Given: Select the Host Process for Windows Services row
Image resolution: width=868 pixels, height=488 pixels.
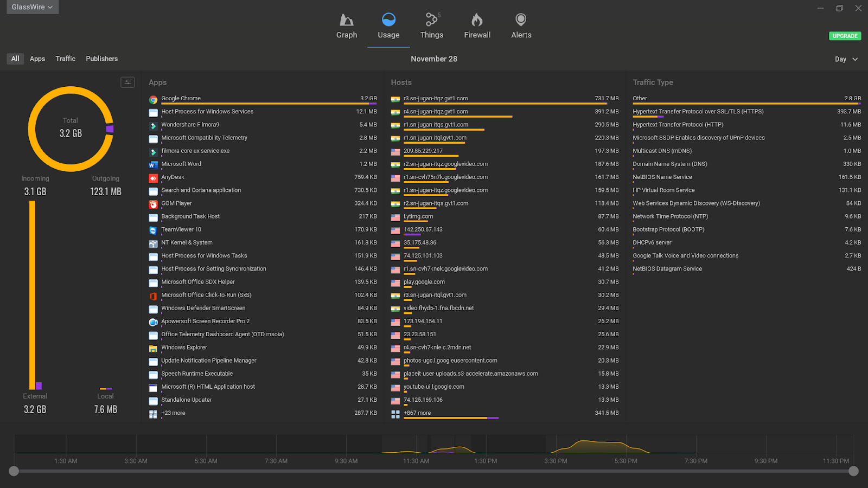Looking at the screenshot, I should 263,112.
